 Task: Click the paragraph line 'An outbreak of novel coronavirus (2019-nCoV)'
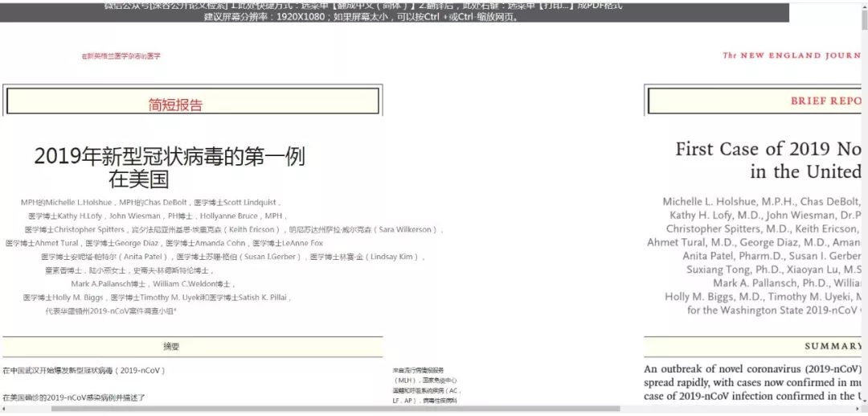tap(752, 369)
